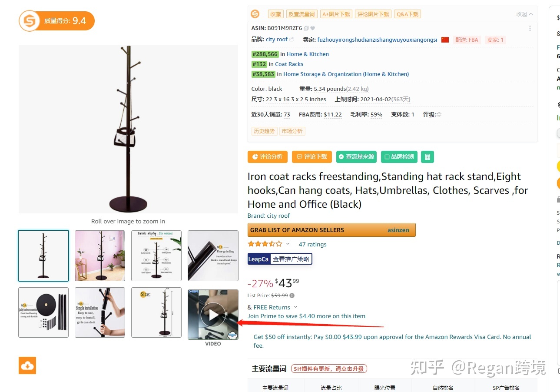Click the orange S logo in the plugin toolbar
Screen dimensions: 560x392
(255, 14)
